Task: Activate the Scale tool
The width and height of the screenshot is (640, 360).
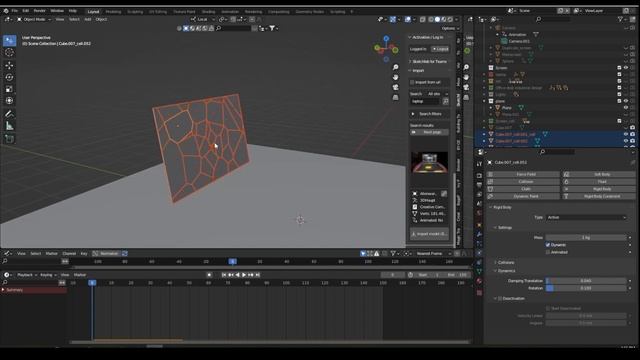Action: pos(9,89)
